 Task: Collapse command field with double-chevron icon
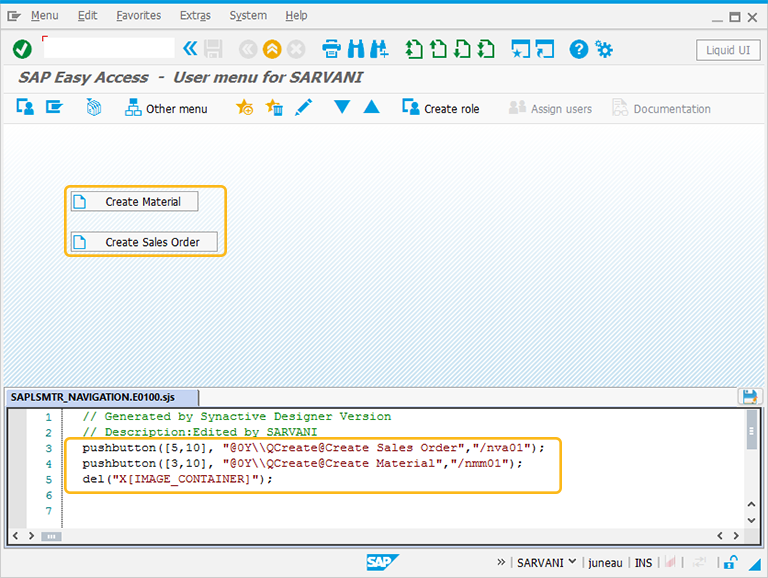point(190,48)
